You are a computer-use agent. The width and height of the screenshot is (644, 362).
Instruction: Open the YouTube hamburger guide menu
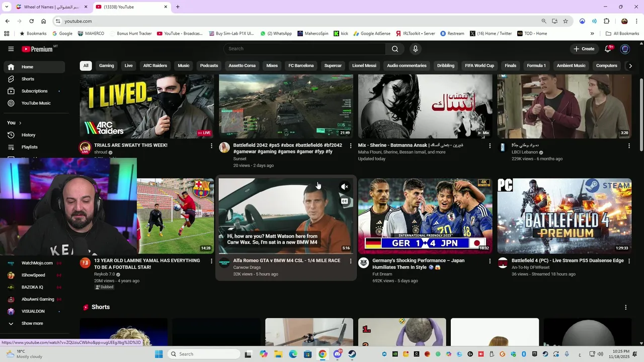pos(11,49)
